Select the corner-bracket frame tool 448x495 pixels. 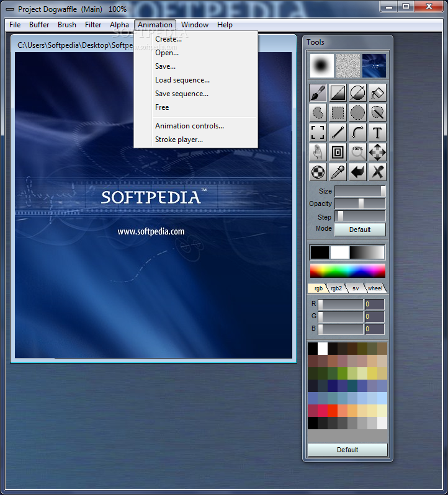pos(318,133)
